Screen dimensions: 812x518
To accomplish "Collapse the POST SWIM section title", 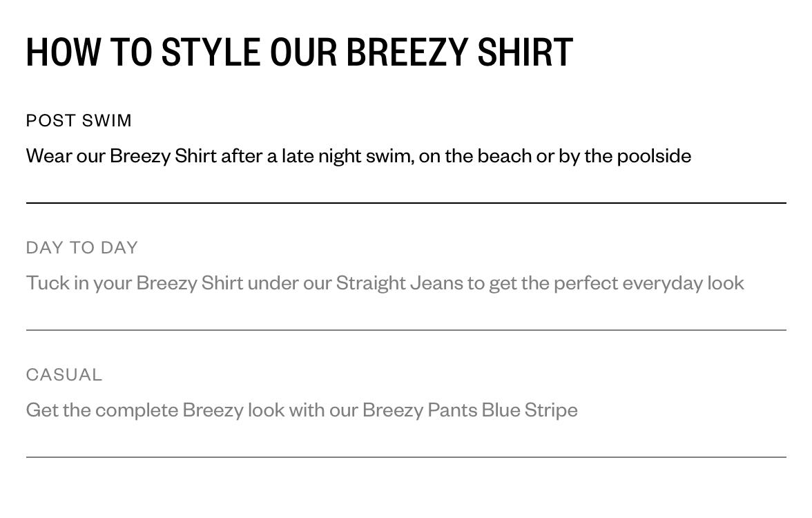I will [79, 120].
